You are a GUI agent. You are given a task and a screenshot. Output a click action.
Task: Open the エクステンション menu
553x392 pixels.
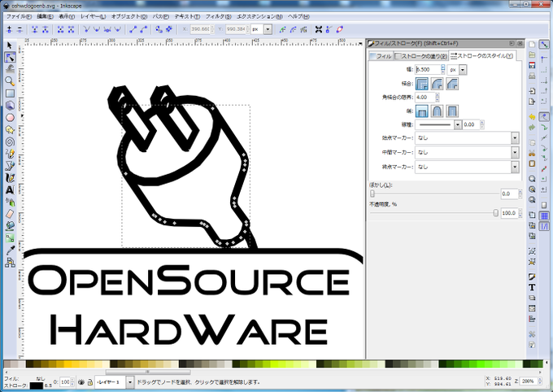click(259, 16)
